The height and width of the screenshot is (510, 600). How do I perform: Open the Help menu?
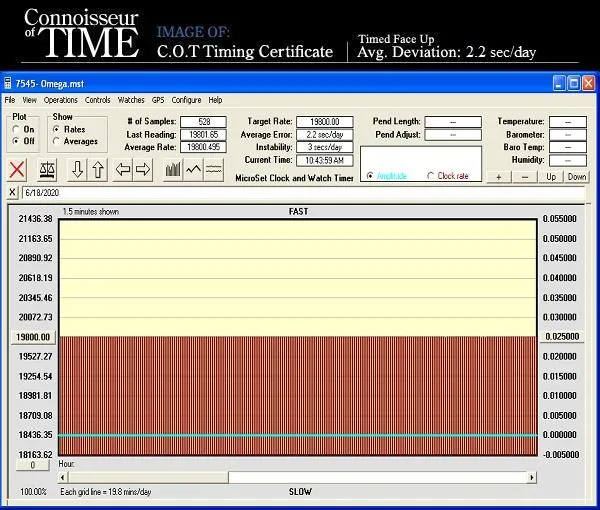coord(215,100)
